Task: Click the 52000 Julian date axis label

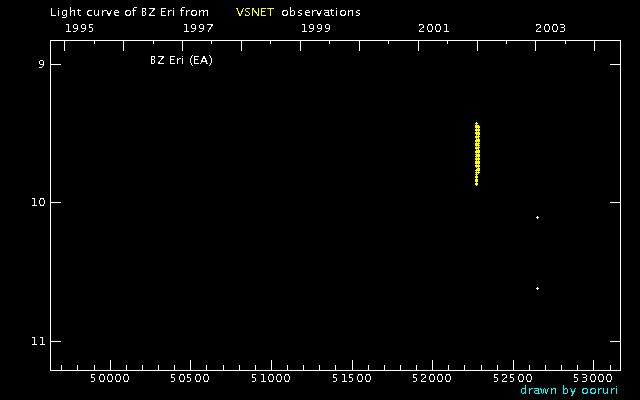Action: click(x=433, y=379)
